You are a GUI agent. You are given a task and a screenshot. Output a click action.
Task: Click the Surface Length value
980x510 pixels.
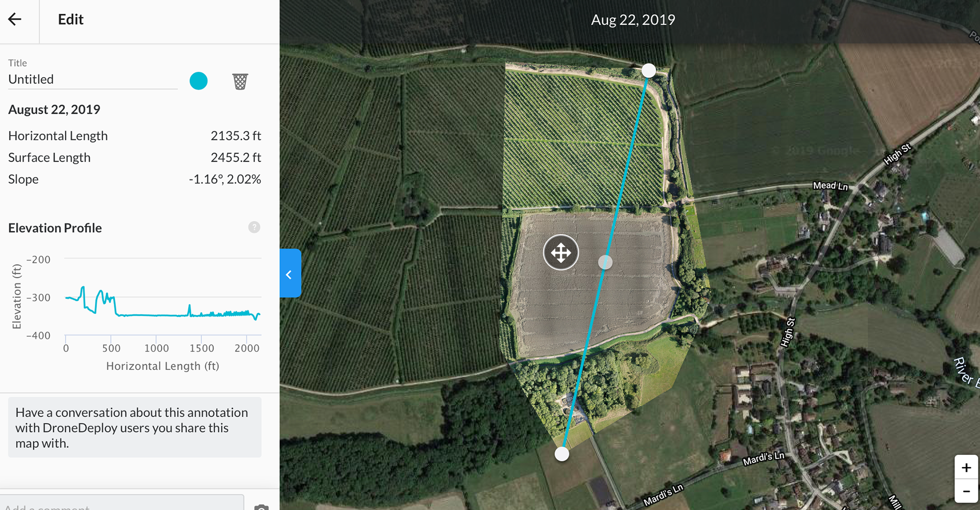236,158
